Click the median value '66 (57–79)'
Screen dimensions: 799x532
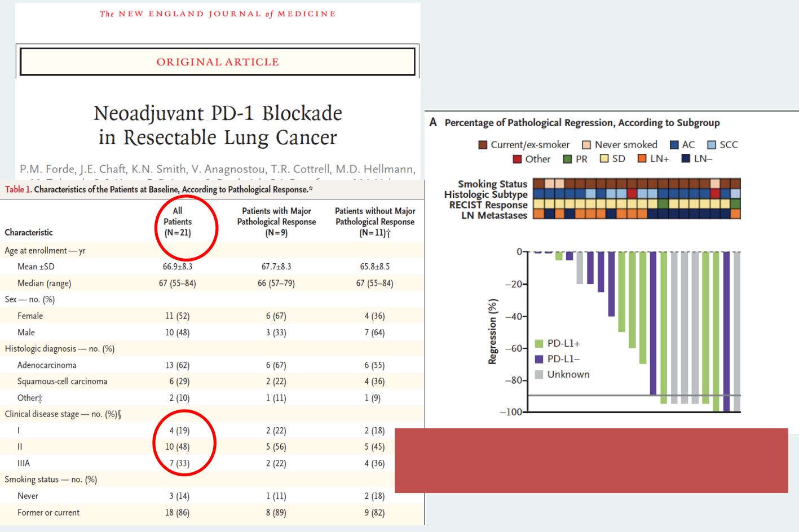point(276,283)
